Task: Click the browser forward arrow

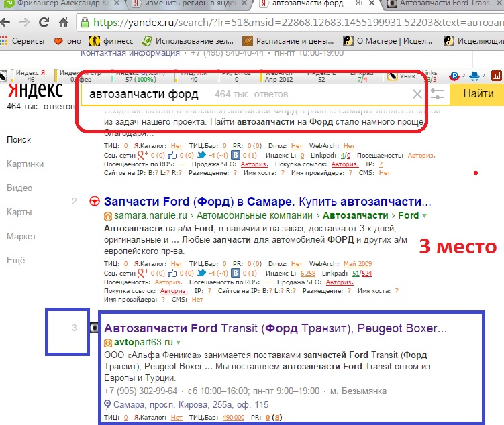Action: coord(24,23)
